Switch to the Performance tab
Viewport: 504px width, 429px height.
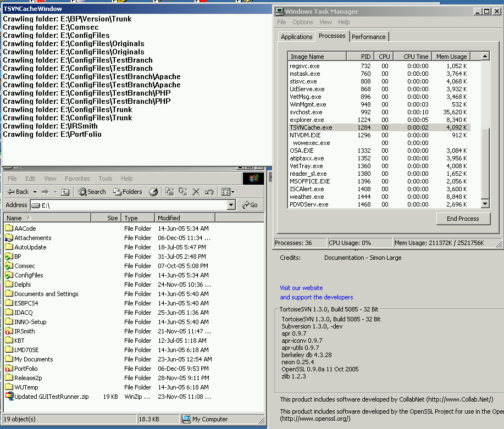[x=368, y=37]
